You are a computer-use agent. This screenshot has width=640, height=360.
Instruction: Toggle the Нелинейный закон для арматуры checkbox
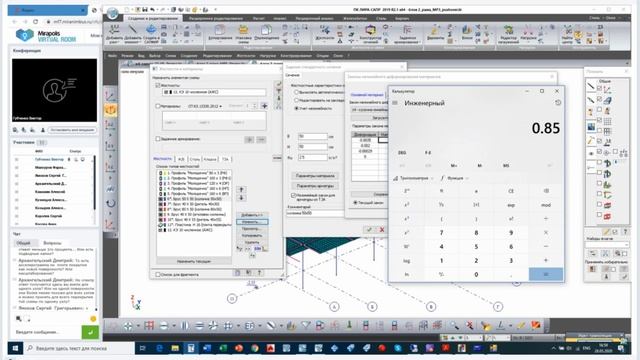(293, 196)
